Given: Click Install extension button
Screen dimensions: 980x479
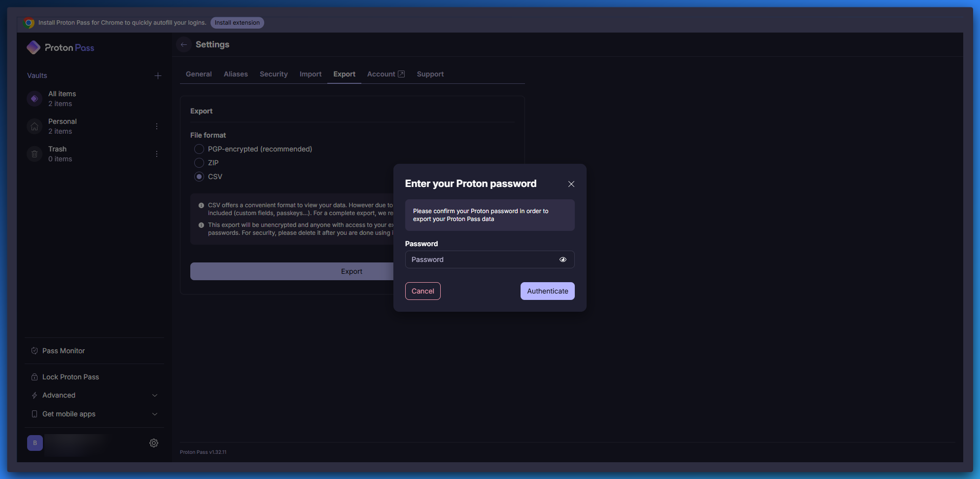Looking at the screenshot, I should [x=237, y=23].
